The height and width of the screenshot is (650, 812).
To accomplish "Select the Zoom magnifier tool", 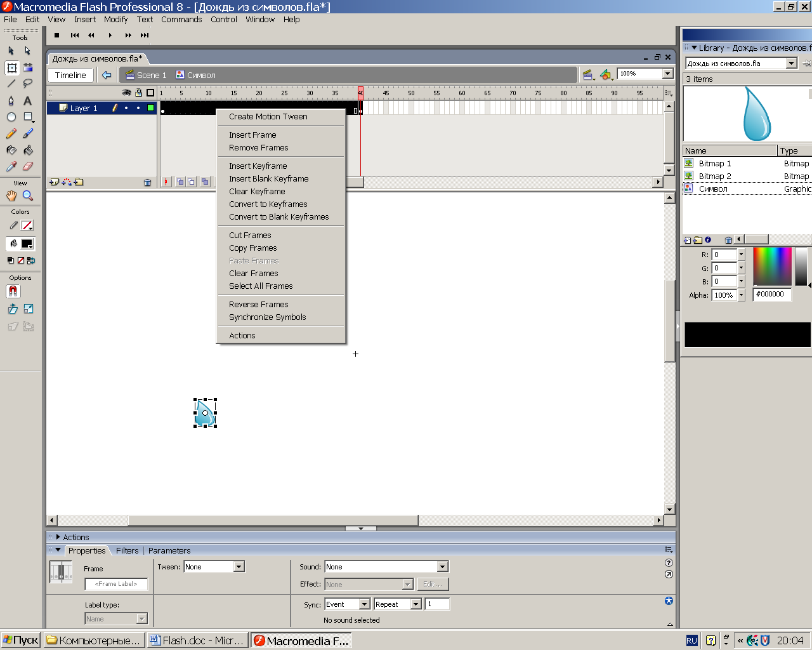I will [28, 196].
